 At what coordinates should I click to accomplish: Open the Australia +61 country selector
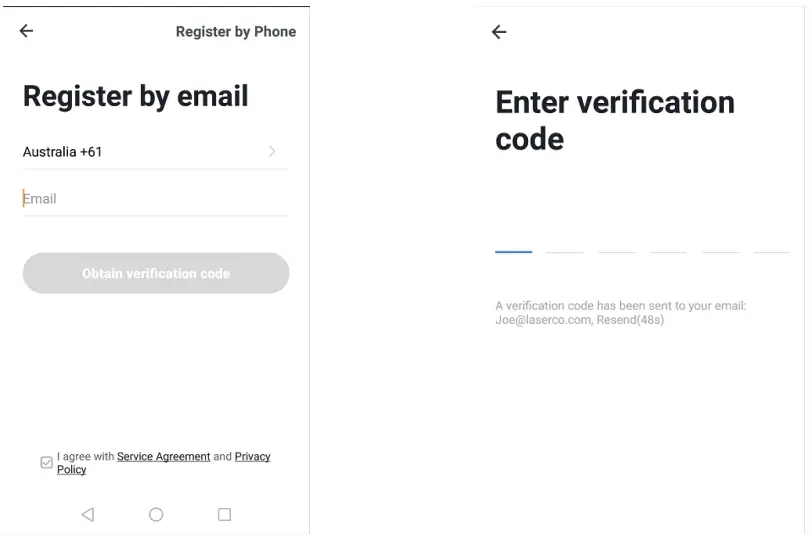[63, 152]
